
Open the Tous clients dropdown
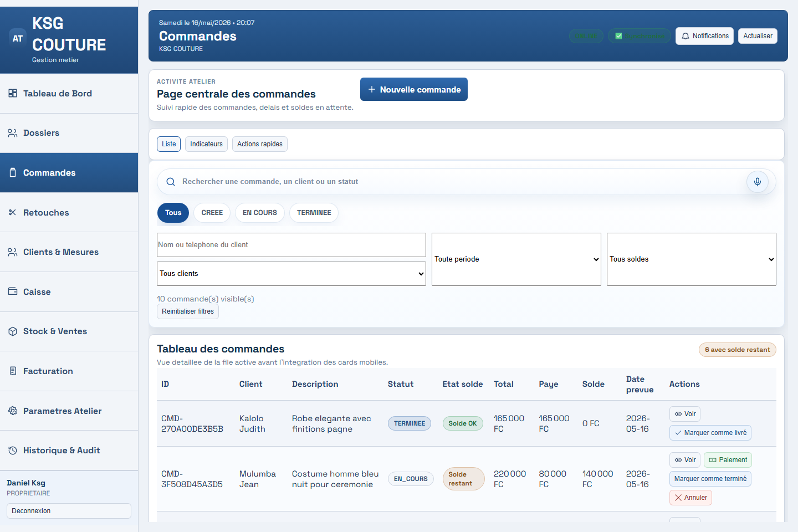click(x=291, y=274)
